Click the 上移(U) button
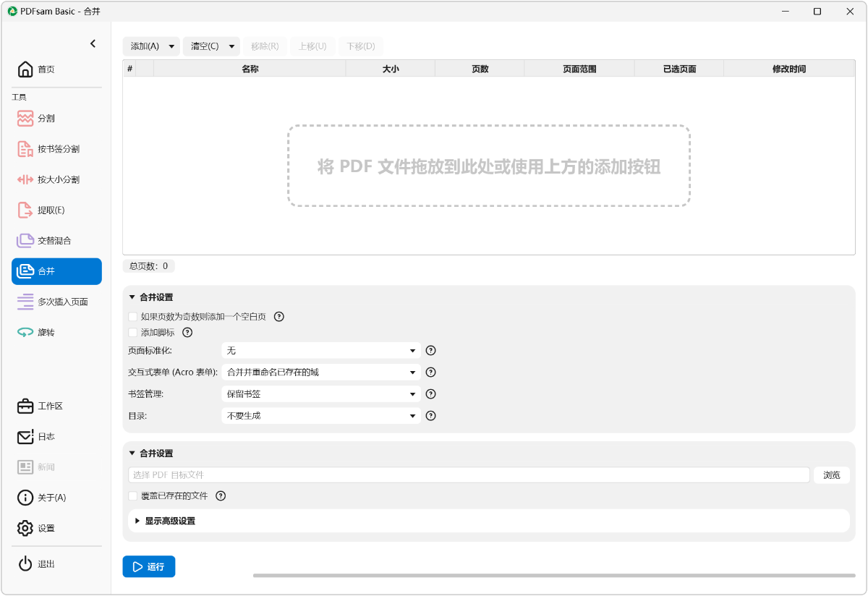 (x=312, y=46)
